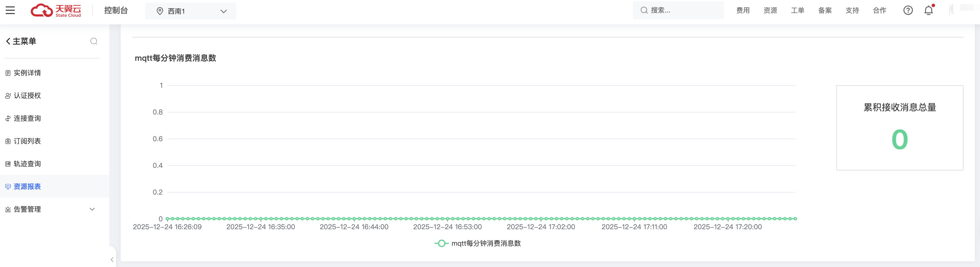Toggle the mqtt每分钟消费消息数 legend series
Image resolution: width=980 pixels, height=267 pixels.
477,243
